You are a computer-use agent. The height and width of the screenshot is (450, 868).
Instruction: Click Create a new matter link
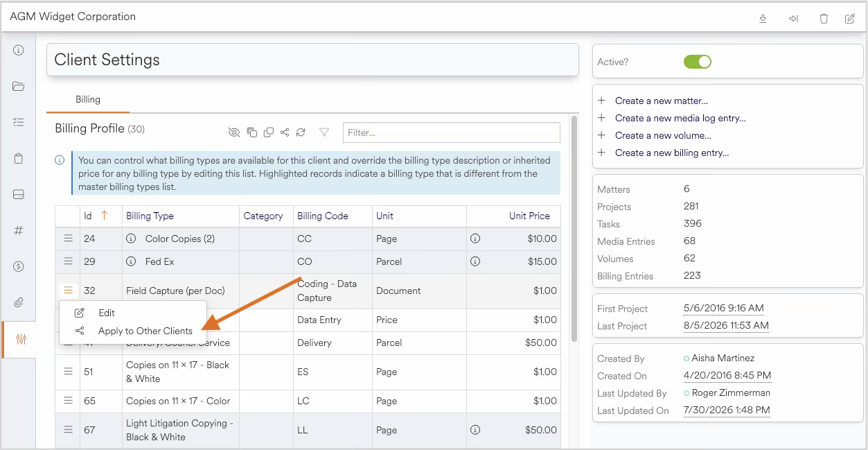pyautogui.click(x=662, y=101)
